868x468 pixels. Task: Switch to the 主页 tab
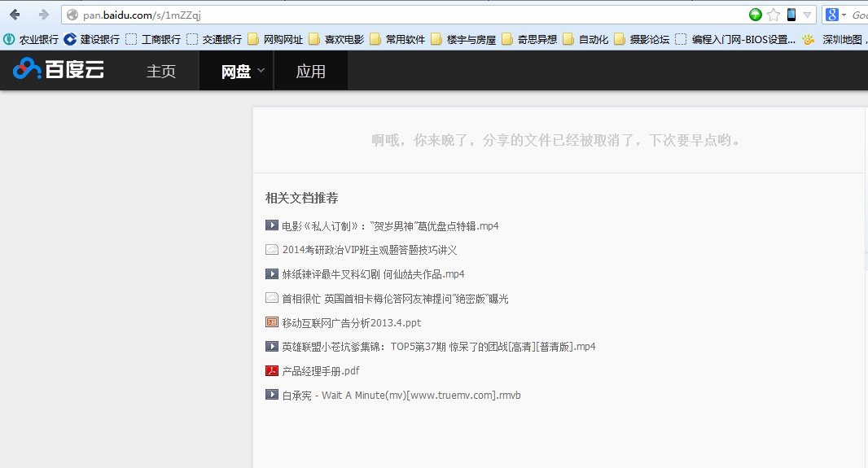pos(161,72)
